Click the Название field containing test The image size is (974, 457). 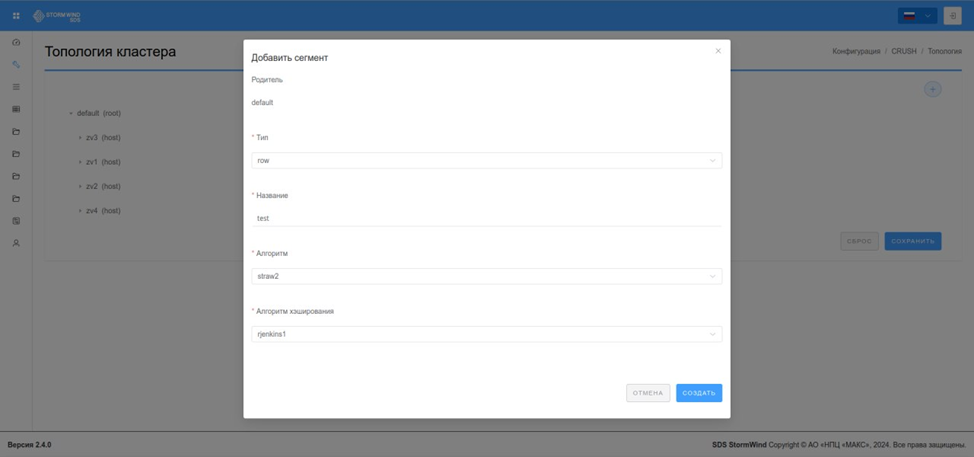[x=486, y=219]
